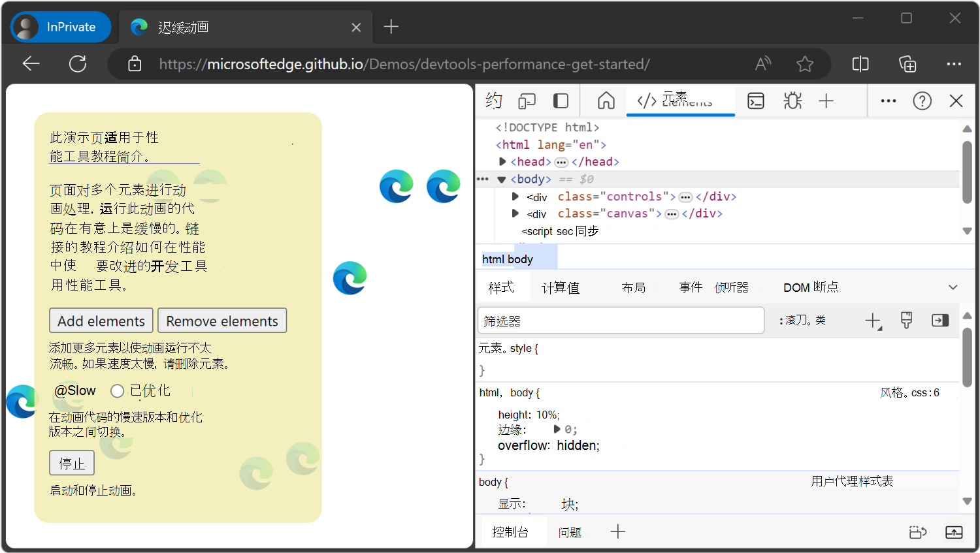Click the new style rule plus icon
980x553 pixels.
[x=873, y=321]
